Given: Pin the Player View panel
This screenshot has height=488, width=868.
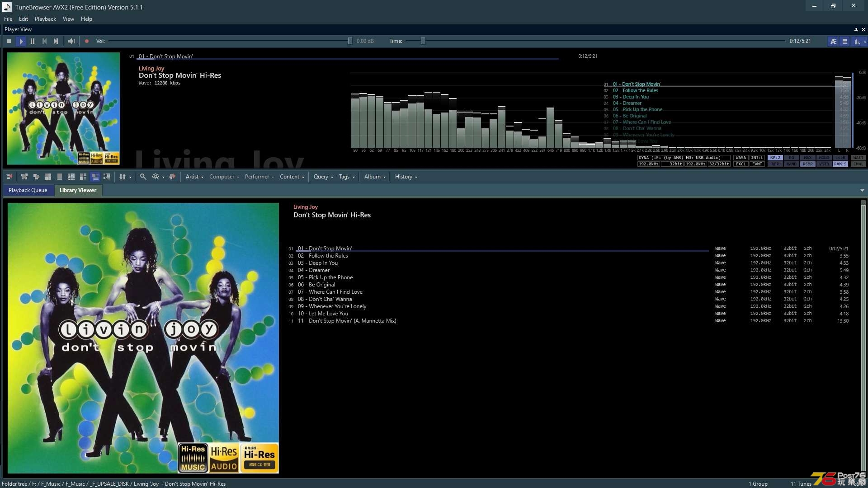Looking at the screenshot, I should coord(856,29).
